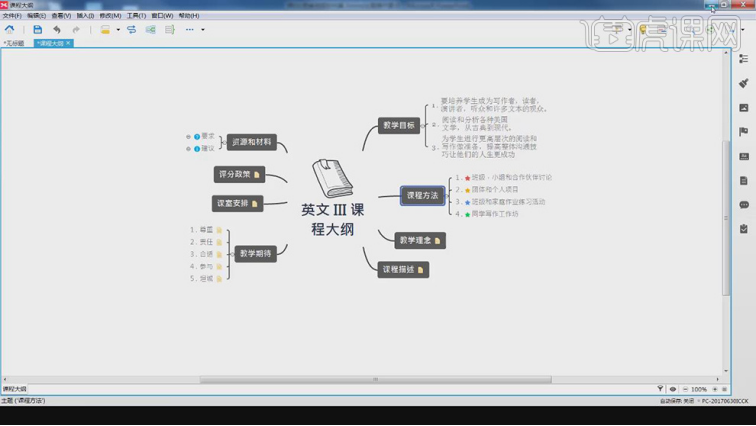Open more toolbar options ellipsis
This screenshot has width=756, height=426.
tap(189, 29)
